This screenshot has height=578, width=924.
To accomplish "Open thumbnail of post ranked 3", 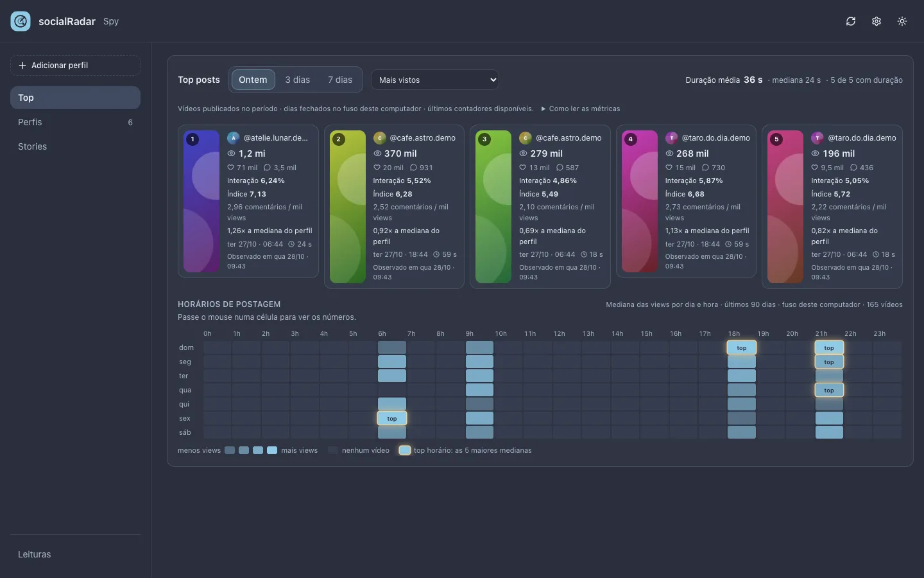I will click(493, 207).
